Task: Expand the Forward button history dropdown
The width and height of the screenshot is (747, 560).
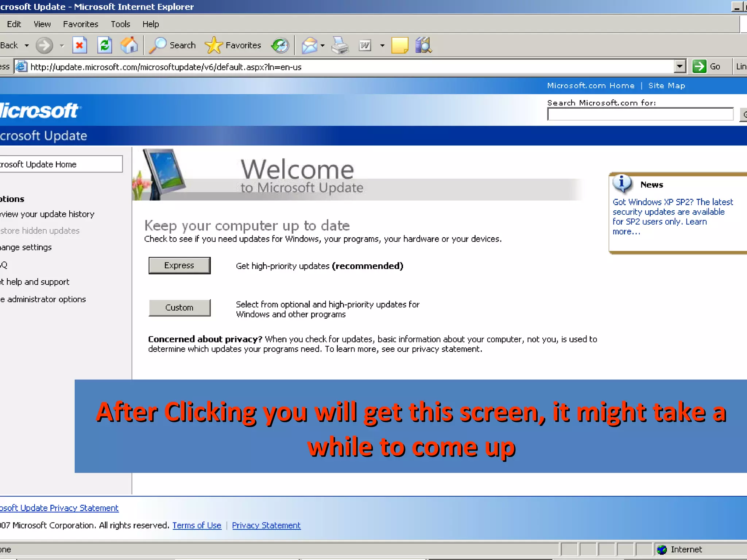Action: point(62,46)
